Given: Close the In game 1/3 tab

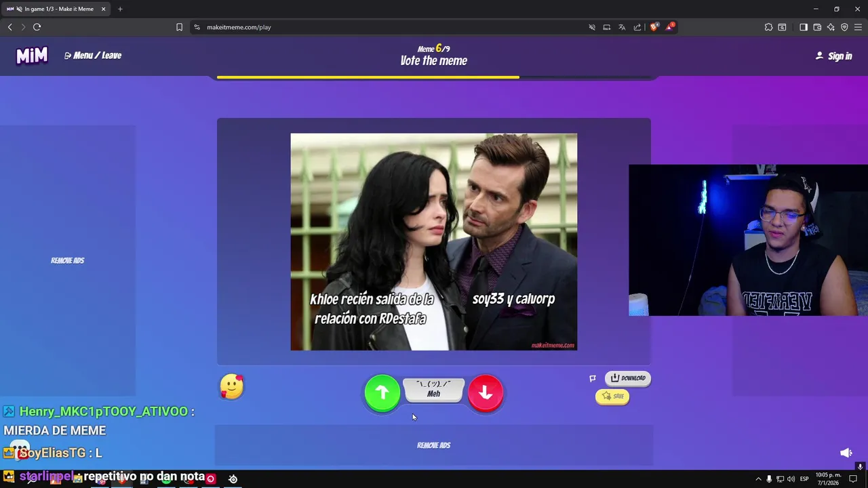Looking at the screenshot, I should pos(104,9).
